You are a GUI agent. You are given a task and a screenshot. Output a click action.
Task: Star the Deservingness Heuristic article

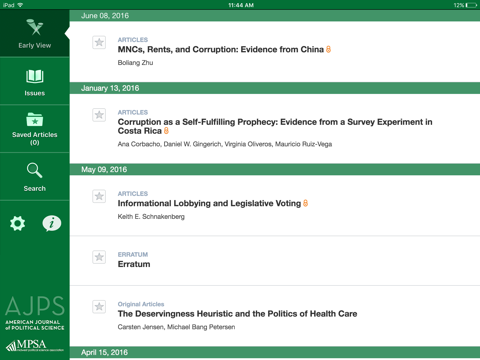pos(99,307)
